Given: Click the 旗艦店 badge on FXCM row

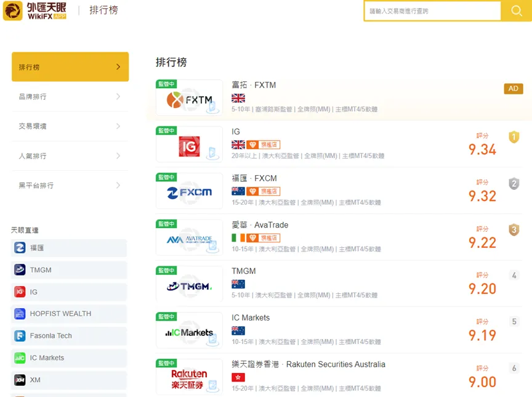Looking at the screenshot, I should click(x=264, y=191).
